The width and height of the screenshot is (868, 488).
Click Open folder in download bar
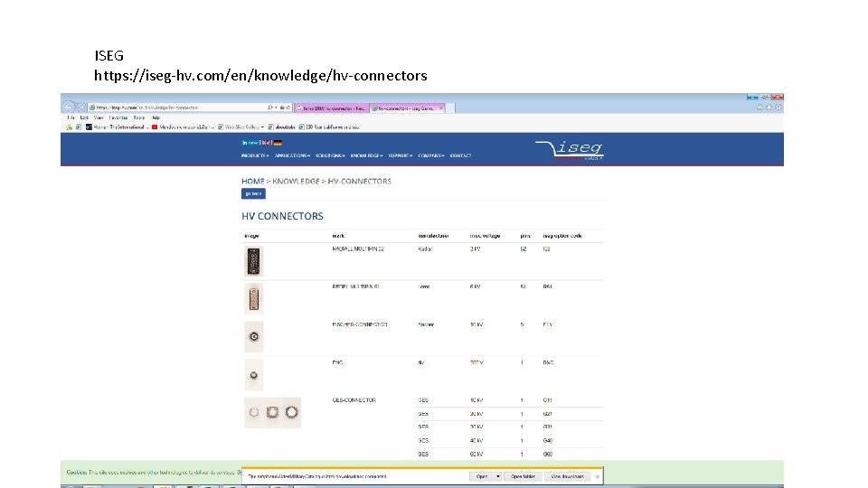point(523,476)
